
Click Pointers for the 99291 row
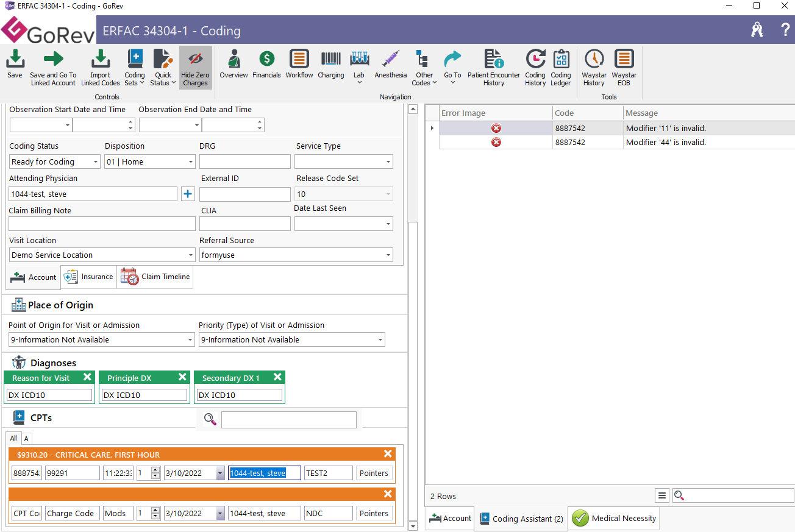[374, 473]
